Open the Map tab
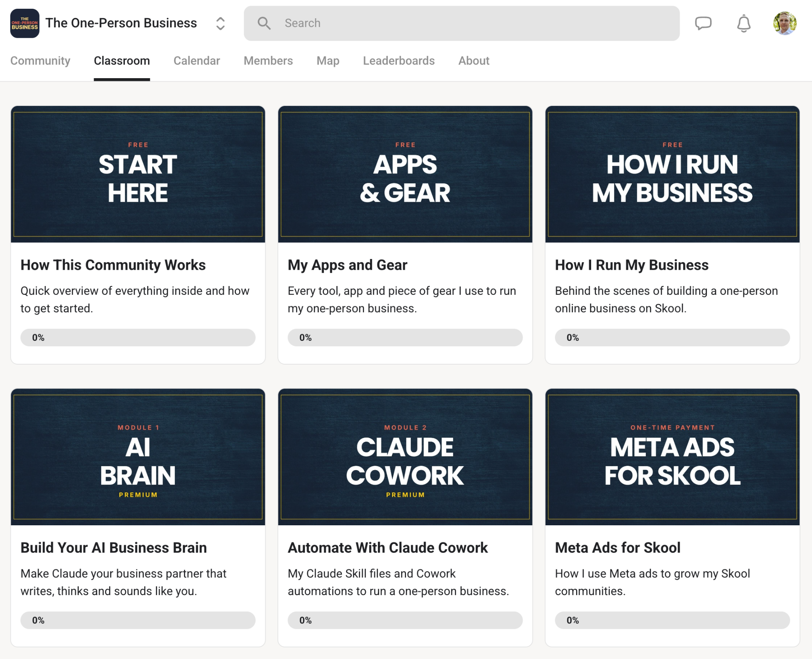812x659 pixels. click(x=328, y=61)
